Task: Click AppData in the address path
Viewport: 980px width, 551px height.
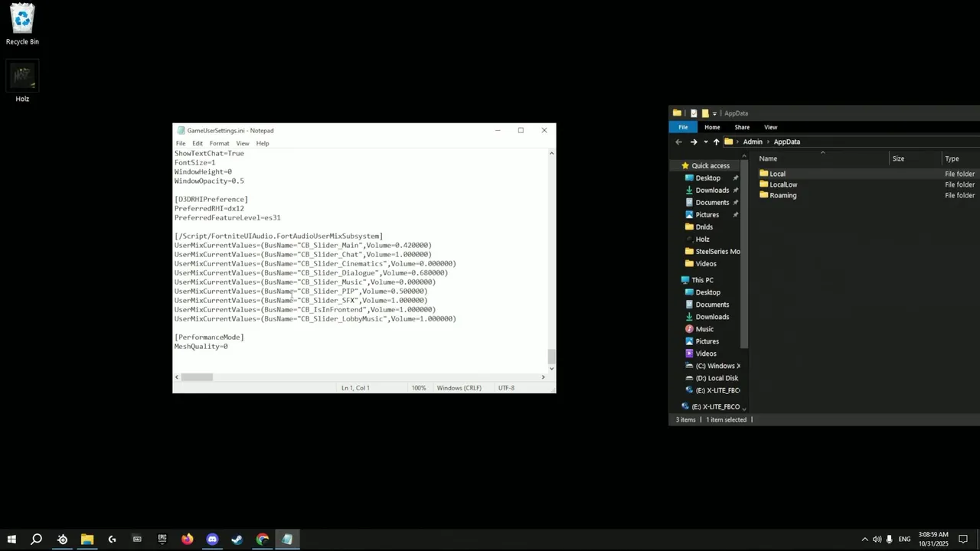Action: 787,142
